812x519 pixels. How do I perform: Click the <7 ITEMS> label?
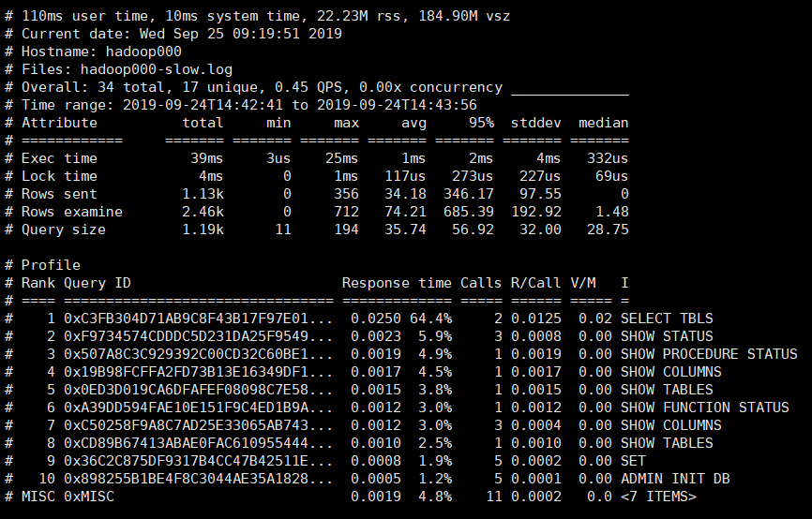659,497
